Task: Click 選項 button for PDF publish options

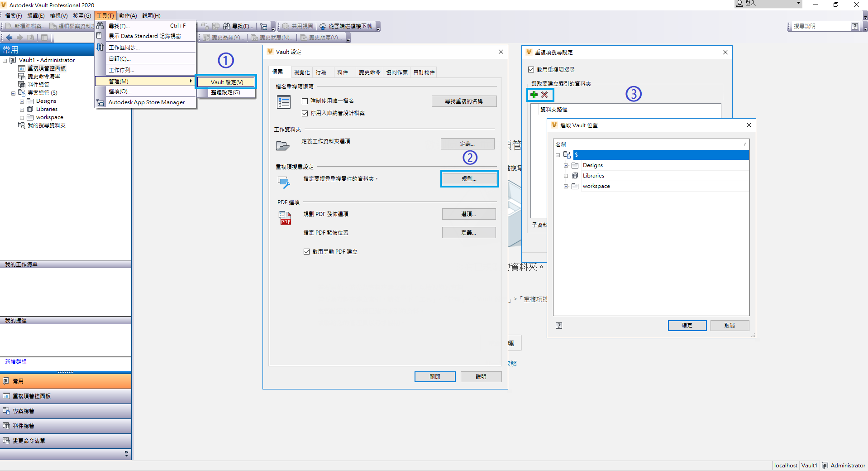Action: click(469, 214)
